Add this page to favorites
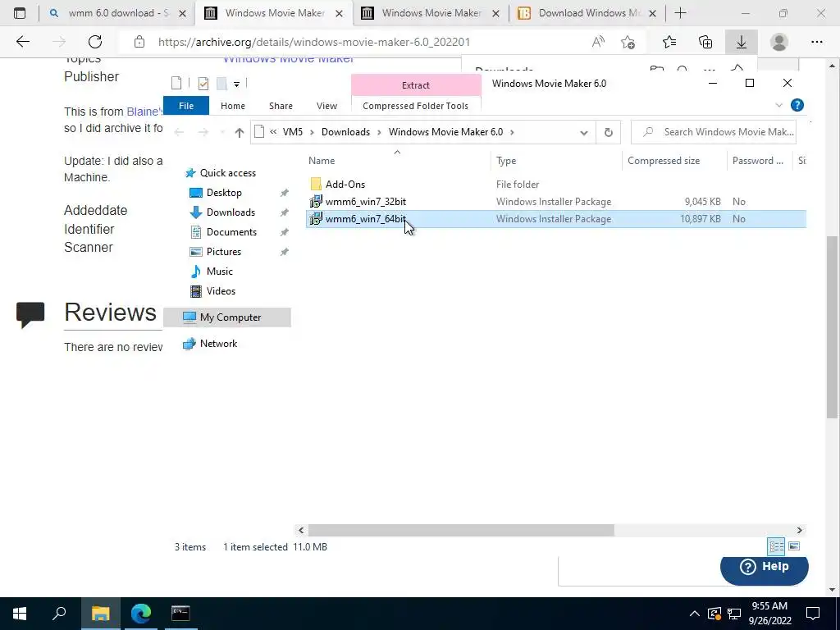Viewport: 840px width, 630px height. (628, 42)
